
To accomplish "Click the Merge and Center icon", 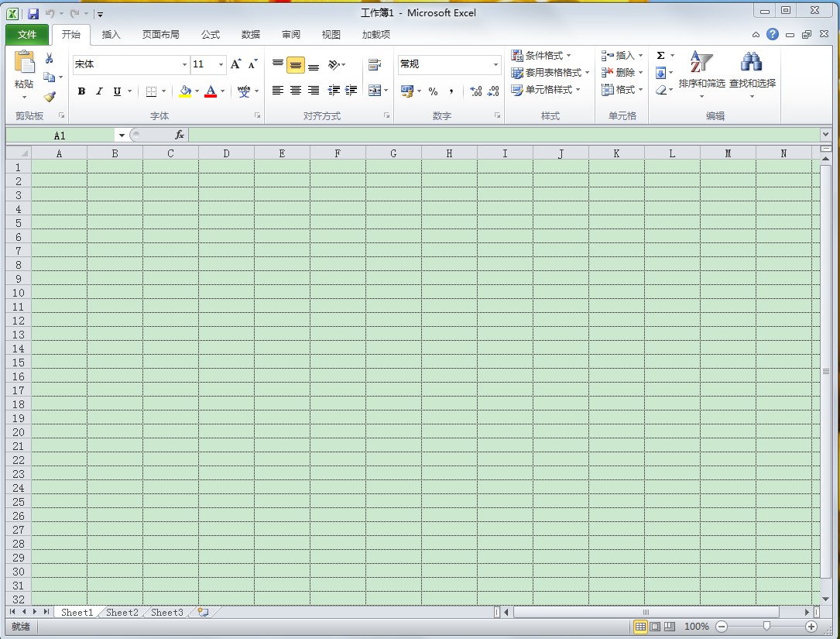I will (x=375, y=91).
